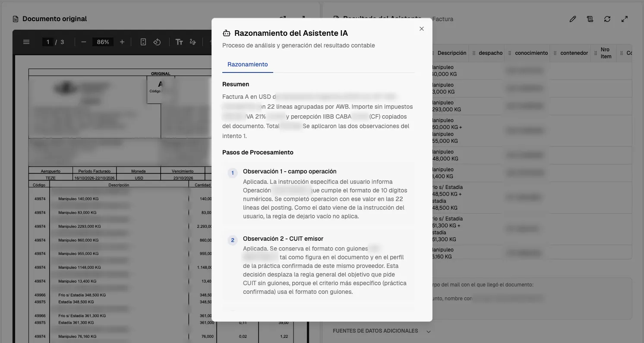Select the text annotation (Tt) tool
This screenshot has width=644, height=343.
[179, 42]
